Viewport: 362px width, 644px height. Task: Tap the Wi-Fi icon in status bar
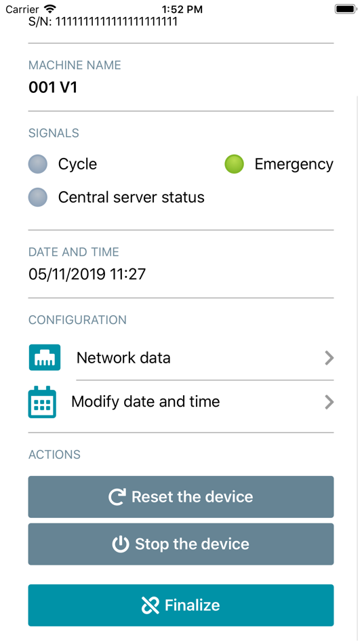(50, 9)
